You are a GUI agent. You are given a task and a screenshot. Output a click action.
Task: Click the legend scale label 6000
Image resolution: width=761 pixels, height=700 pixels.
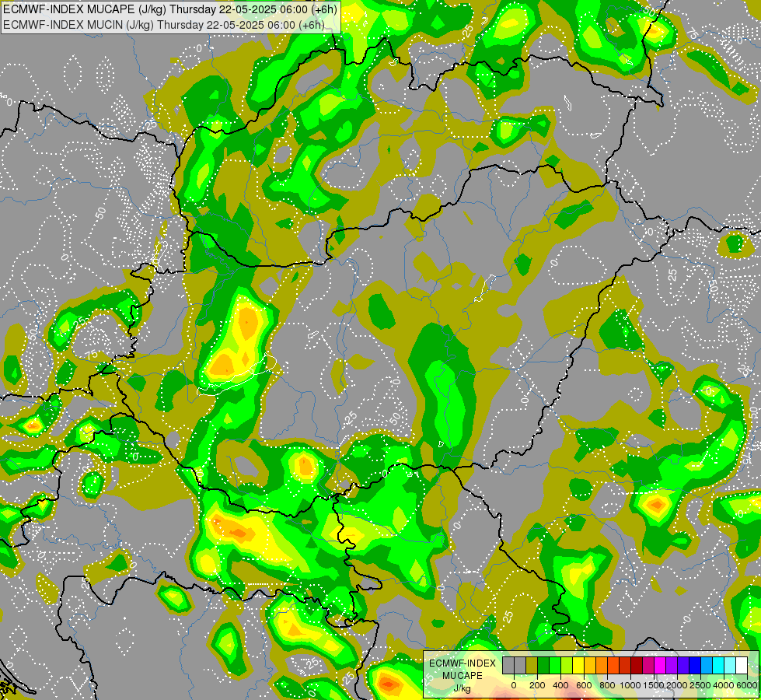(x=747, y=685)
